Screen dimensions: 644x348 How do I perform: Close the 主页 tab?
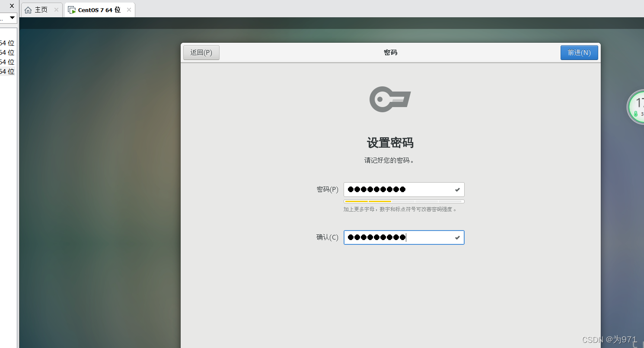pyautogui.click(x=56, y=10)
